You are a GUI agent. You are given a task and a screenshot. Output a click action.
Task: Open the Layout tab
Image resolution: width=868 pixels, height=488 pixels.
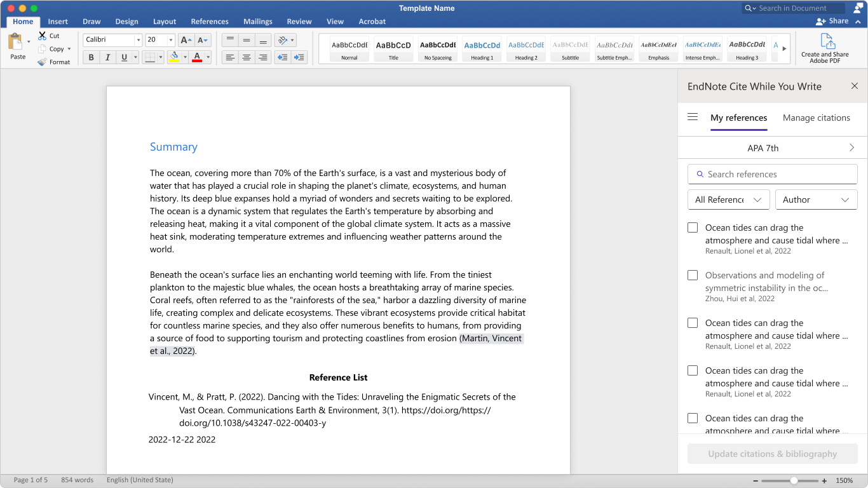pyautogui.click(x=165, y=22)
